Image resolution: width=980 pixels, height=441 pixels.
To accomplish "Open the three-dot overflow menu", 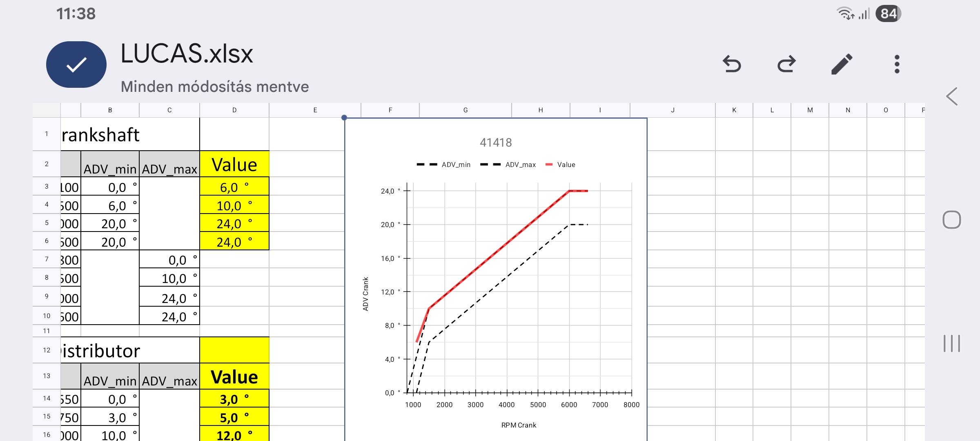I will pyautogui.click(x=897, y=64).
